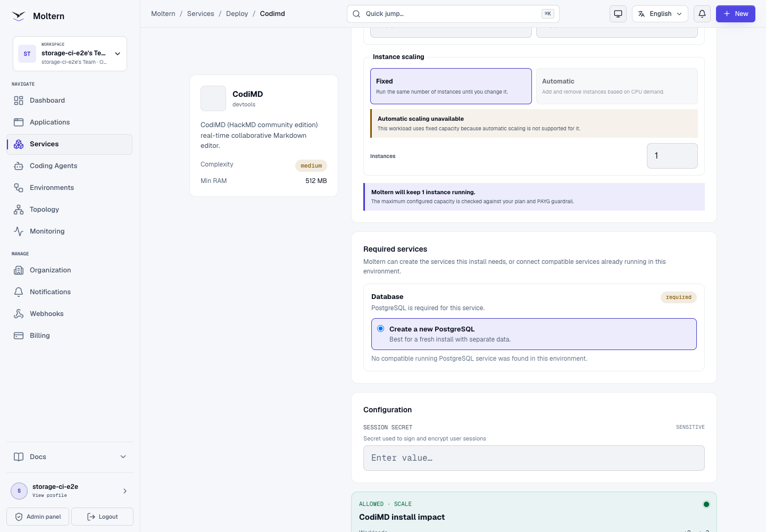This screenshot has height=532, width=766.
Task: Click the 'Automatic scaling unavailable' notice
Action: (x=534, y=123)
